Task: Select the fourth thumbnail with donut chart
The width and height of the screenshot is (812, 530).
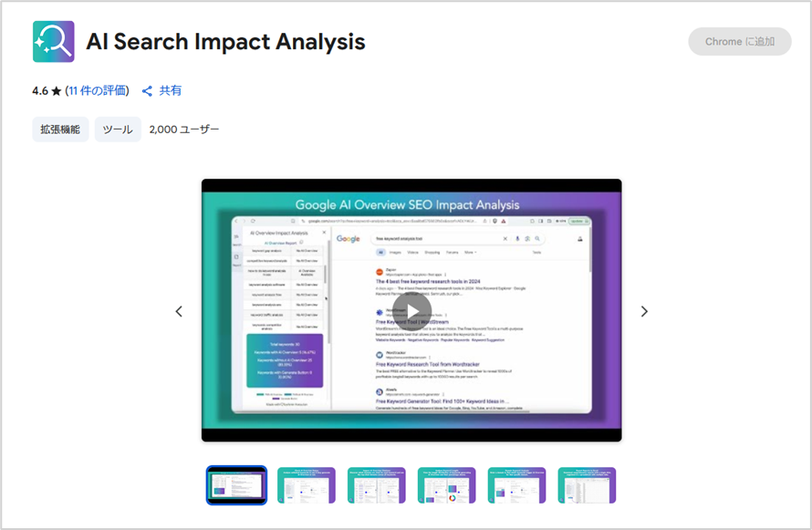Action: (x=446, y=485)
